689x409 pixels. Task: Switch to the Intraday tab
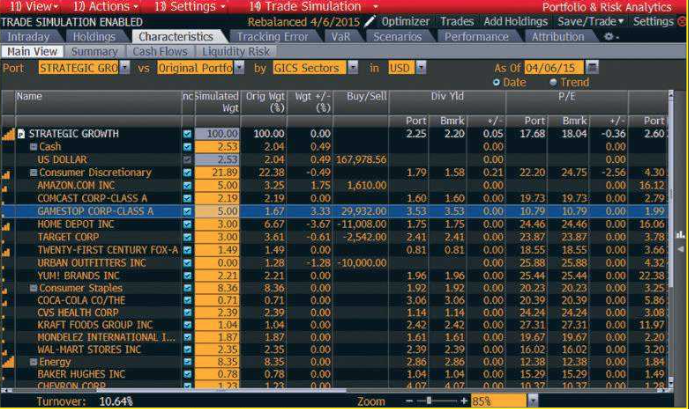point(28,37)
